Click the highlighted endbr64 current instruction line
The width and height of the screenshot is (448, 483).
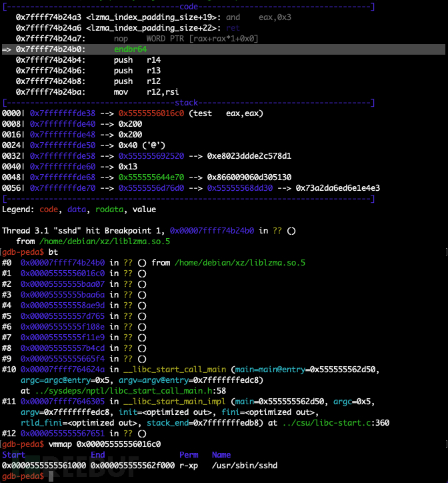click(x=130, y=49)
